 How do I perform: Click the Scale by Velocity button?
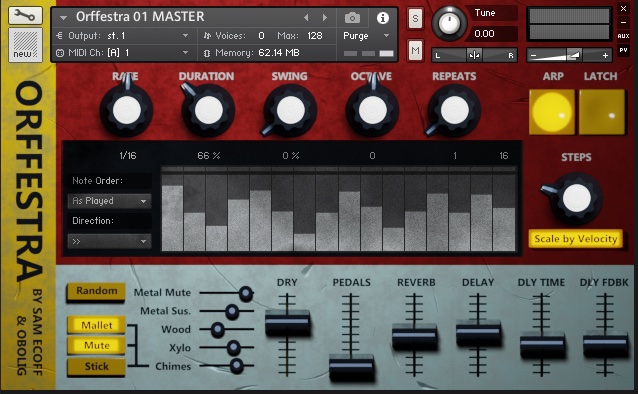(x=575, y=239)
